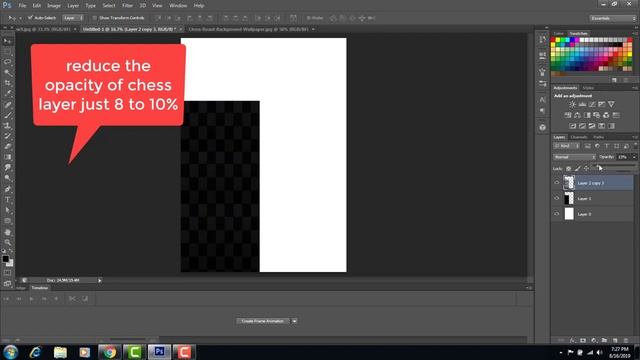Image resolution: width=640 pixels, height=360 pixels.
Task: Open the Kind filter dropdown
Action: pyautogui.click(x=566, y=146)
